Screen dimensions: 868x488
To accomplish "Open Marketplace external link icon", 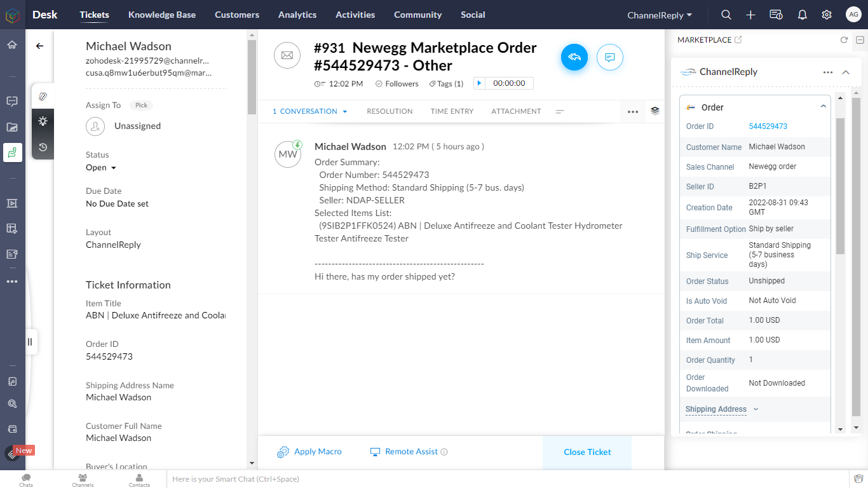I will [x=738, y=39].
